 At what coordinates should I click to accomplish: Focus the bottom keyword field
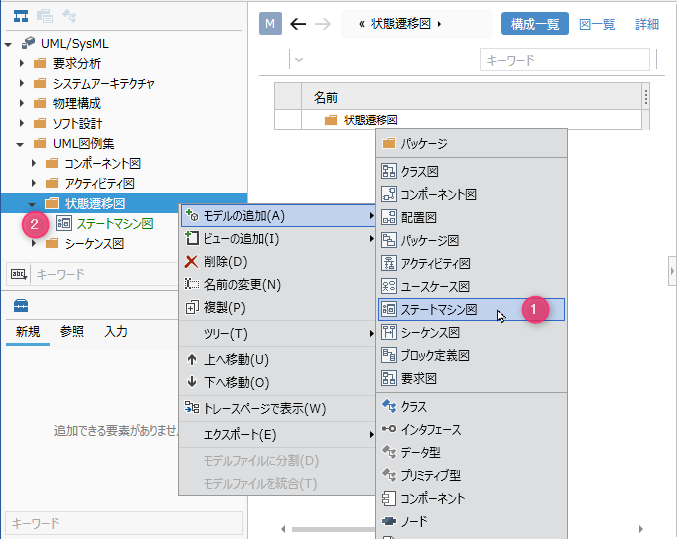pos(124,523)
